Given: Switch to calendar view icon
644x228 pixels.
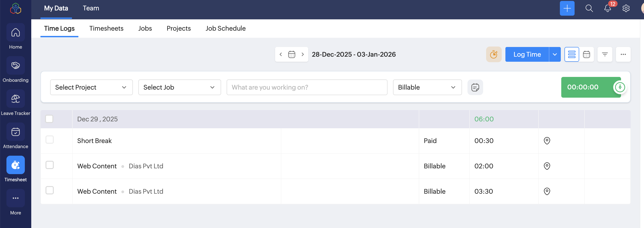Looking at the screenshot, I should click(x=586, y=54).
